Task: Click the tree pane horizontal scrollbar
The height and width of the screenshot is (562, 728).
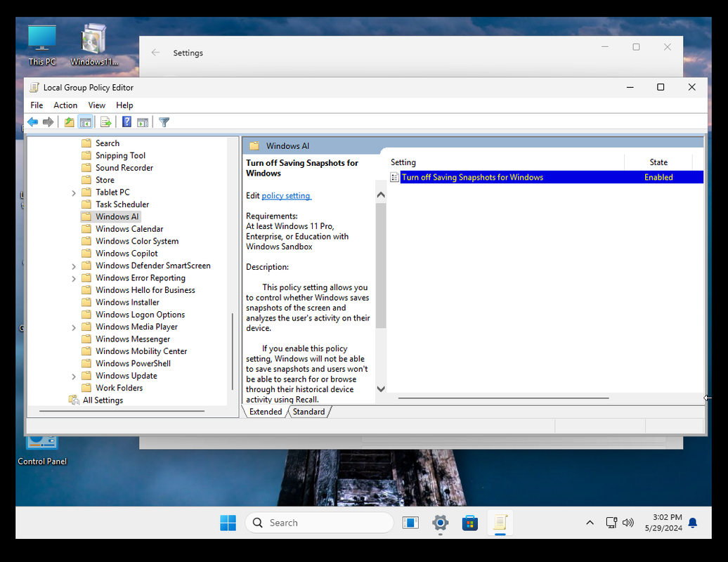Action: pos(122,411)
